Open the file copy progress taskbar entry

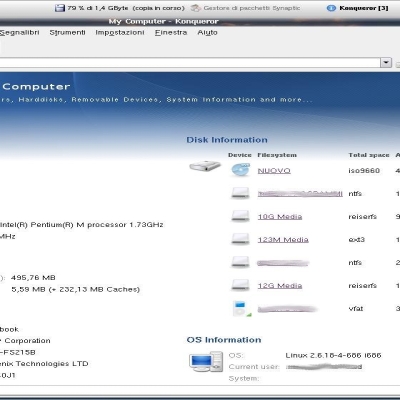point(120,8)
